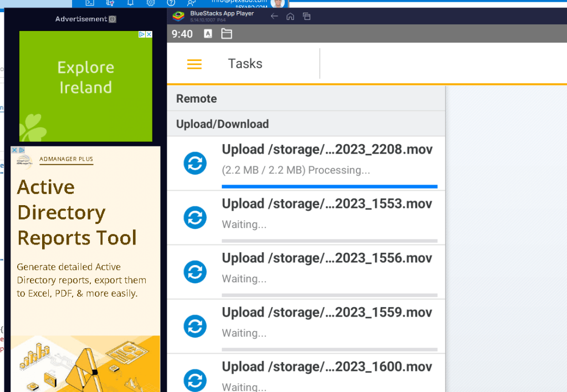Open Azure help question mark

click(171, 3)
